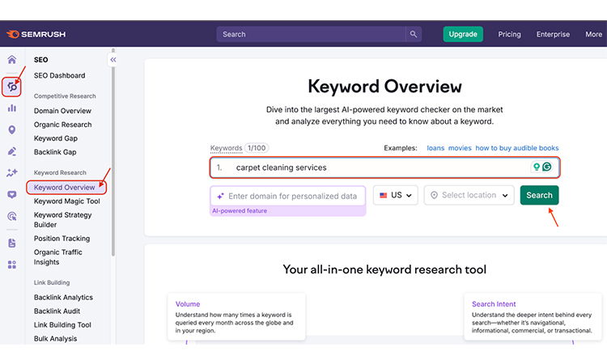The width and height of the screenshot is (607, 364).
Task: Click the Semrush logo
Action: [x=36, y=34]
